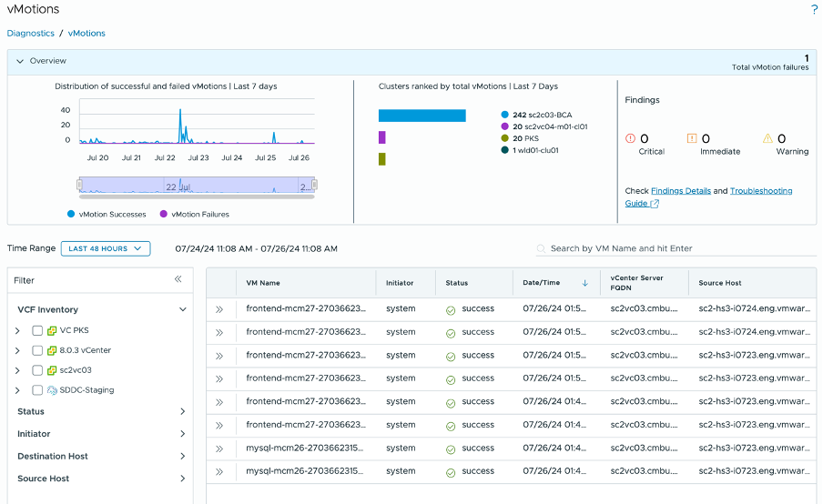Expand details of first mysql-mcm26 row
Image resolution: width=823 pixels, height=504 pixels.
pos(219,448)
